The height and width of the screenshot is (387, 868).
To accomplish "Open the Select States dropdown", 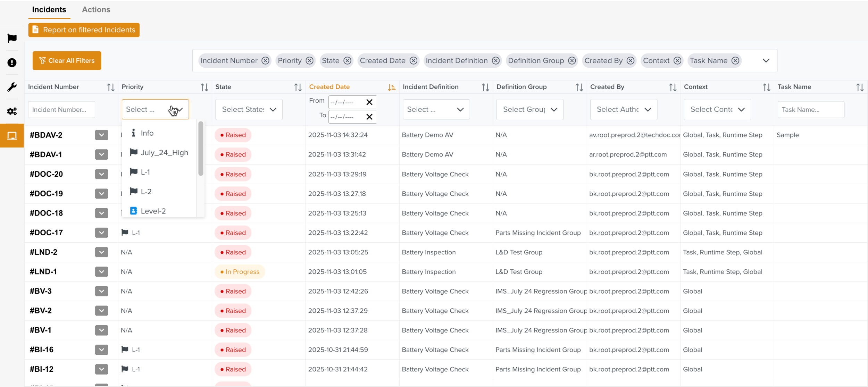I will click(249, 110).
